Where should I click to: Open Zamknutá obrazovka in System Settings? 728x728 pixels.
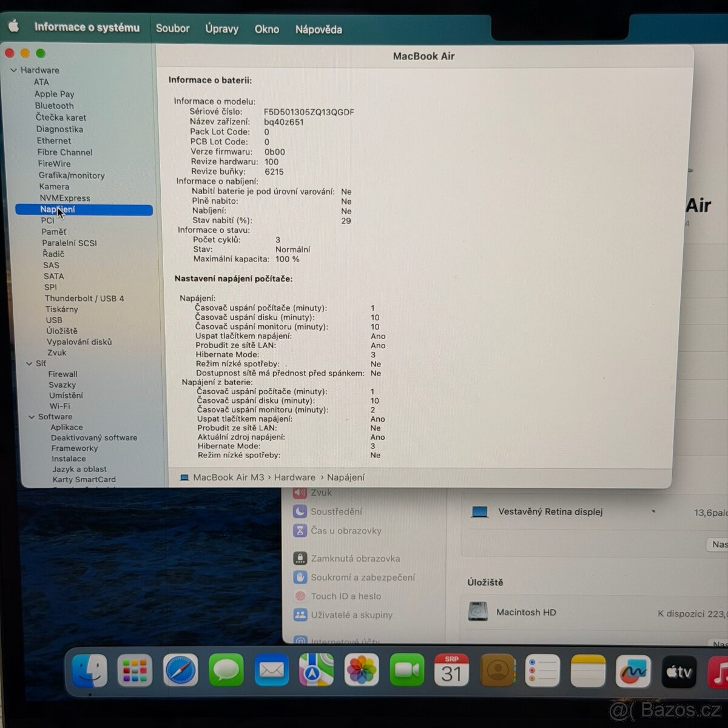(x=346, y=558)
